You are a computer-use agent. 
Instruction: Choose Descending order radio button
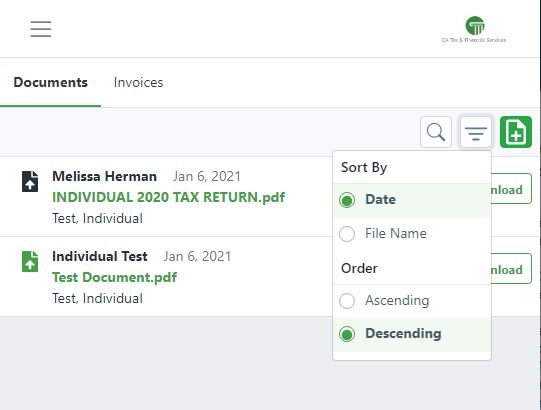click(347, 334)
